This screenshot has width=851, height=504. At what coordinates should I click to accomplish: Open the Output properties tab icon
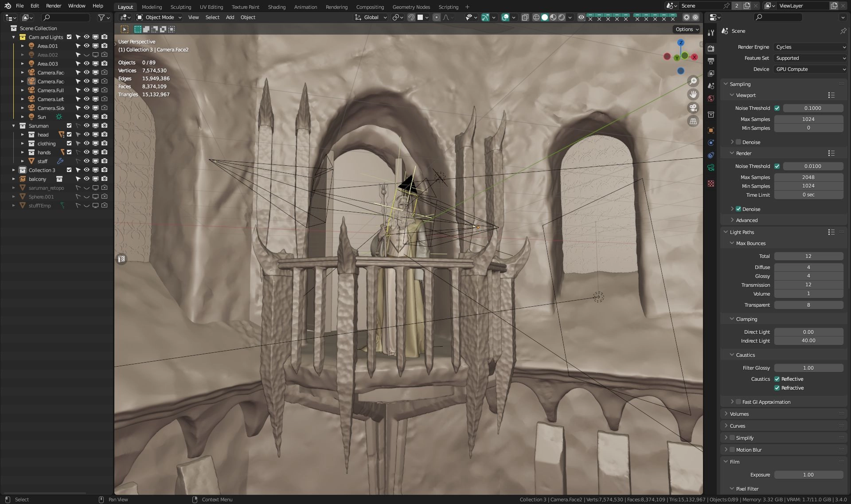pos(711,61)
